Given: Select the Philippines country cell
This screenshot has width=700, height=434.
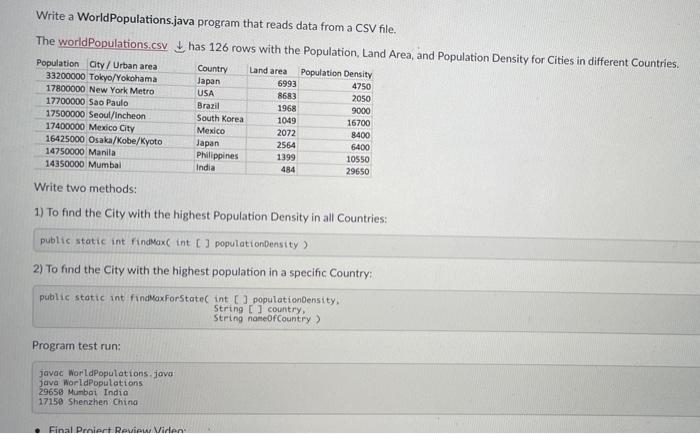Looking at the screenshot, I should point(217,155).
